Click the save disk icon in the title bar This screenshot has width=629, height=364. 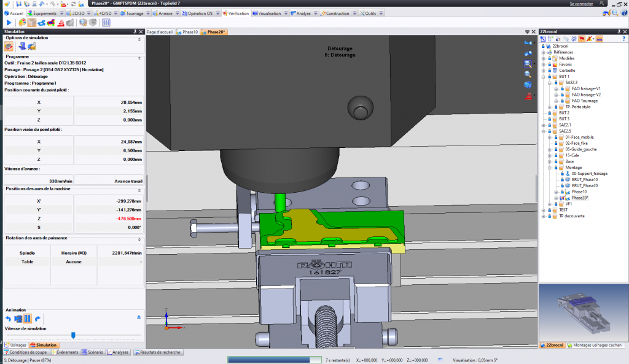pos(19,4)
